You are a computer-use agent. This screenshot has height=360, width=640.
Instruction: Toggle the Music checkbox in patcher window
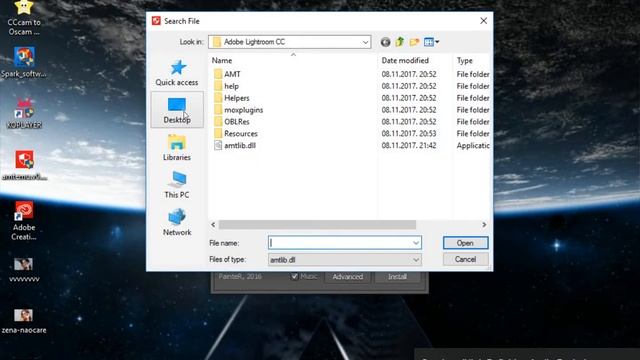pos(295,277)
